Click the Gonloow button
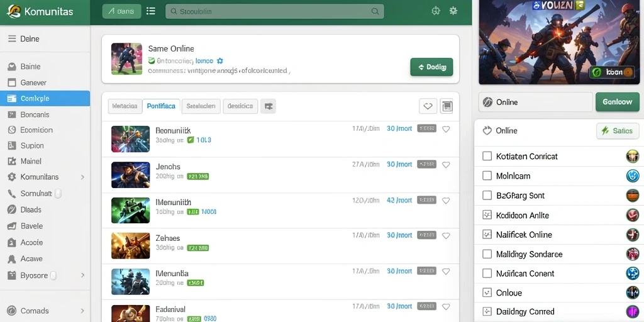This screenshot has width=644, height=322. (x=618, y=102)
